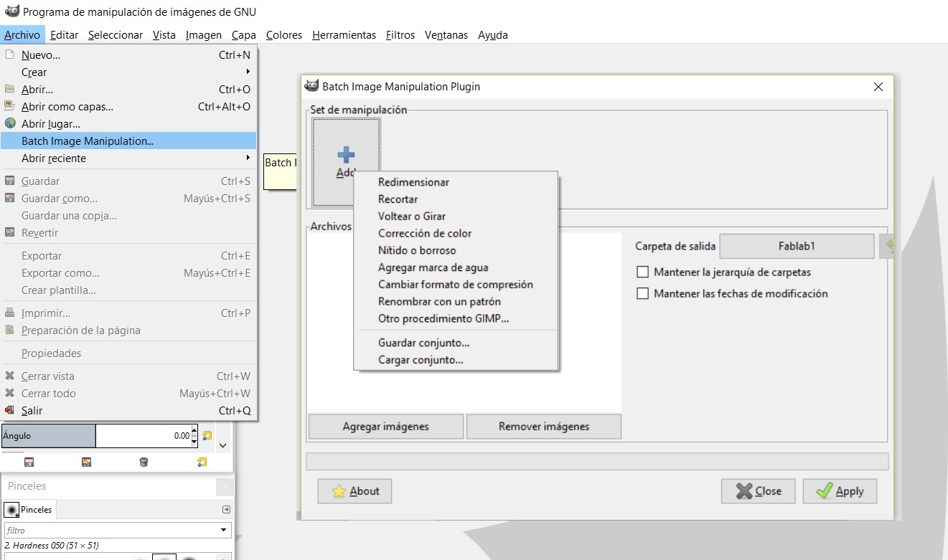
Task: Open the Seleccionar menu
Action: pos(116,34)
